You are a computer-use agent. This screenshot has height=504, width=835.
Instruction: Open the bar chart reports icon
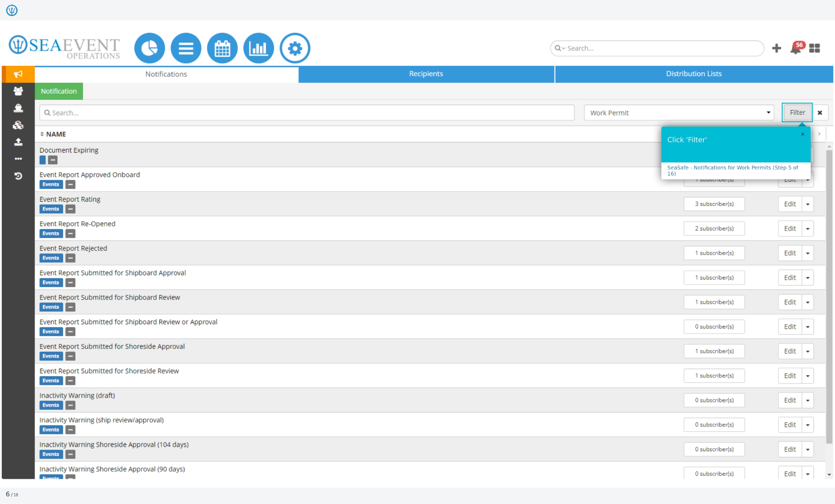click(259, 48)
